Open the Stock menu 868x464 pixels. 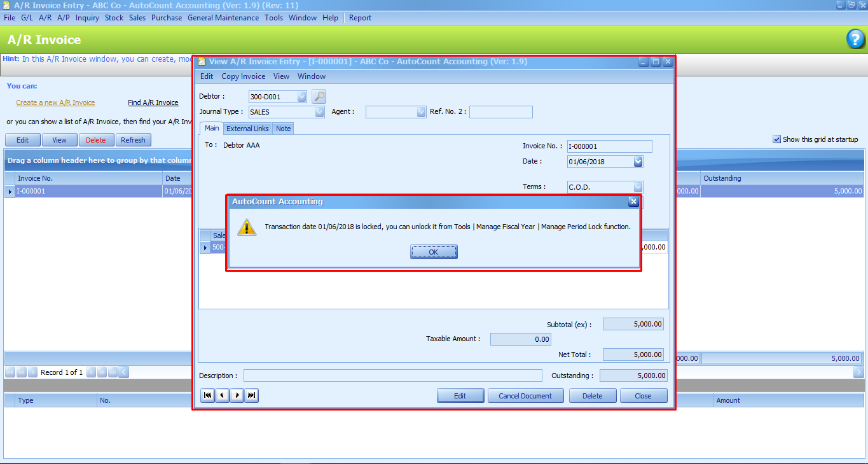114,18
